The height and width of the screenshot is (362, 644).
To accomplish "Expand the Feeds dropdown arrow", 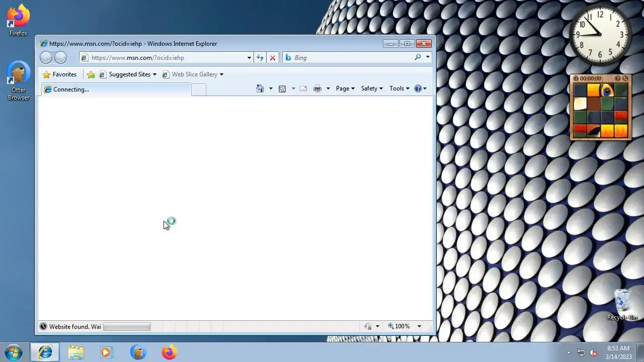I will coord(293,88).
